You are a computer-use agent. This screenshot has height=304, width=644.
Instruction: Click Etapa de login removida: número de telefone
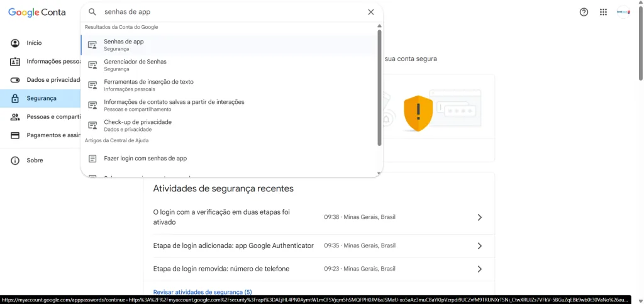(x=221, y=269)
